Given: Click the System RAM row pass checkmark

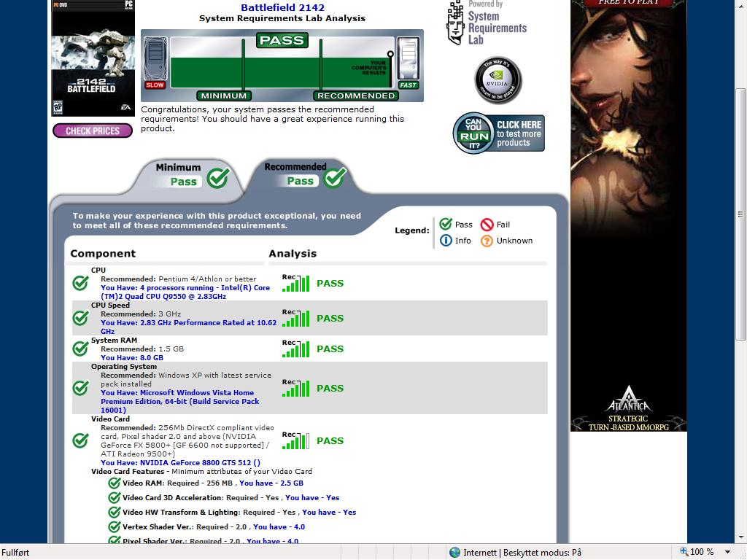Looking at the screenshot, I should 80,349.
